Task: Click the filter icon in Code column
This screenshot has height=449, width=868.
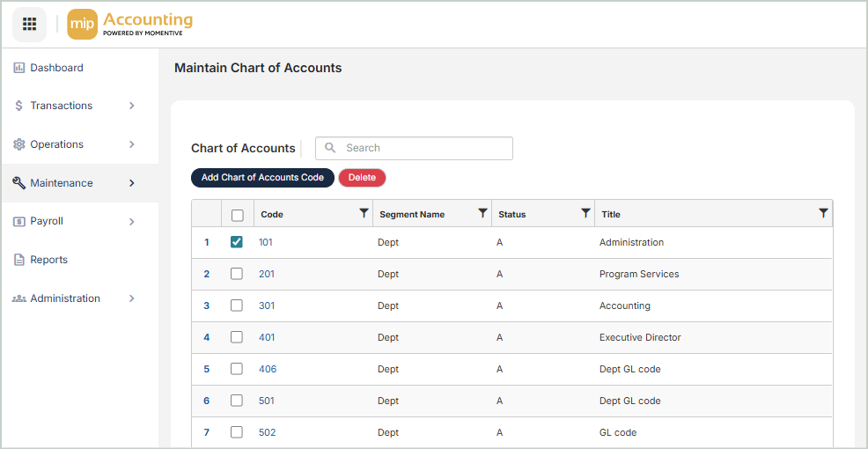Action: pos(364,213)
